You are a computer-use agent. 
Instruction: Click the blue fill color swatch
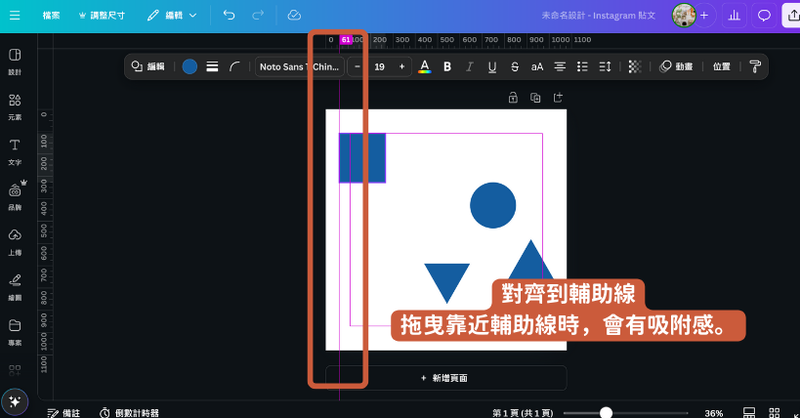190,67
